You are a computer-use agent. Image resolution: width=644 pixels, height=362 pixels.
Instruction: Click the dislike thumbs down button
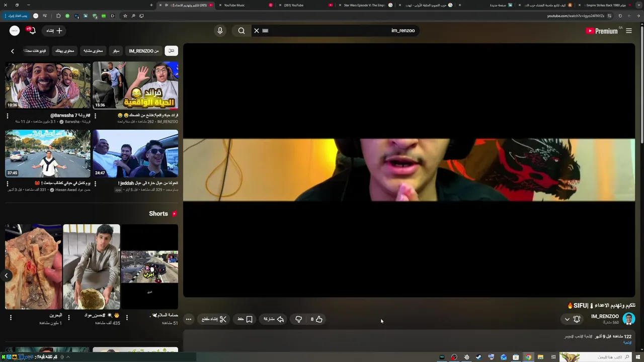click(x=298, y=319)
